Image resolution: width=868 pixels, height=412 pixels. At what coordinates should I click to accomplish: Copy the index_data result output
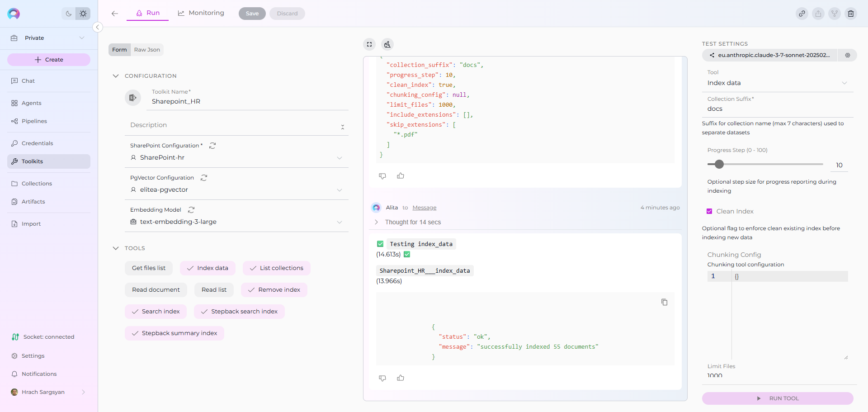(x=664, y=302)
